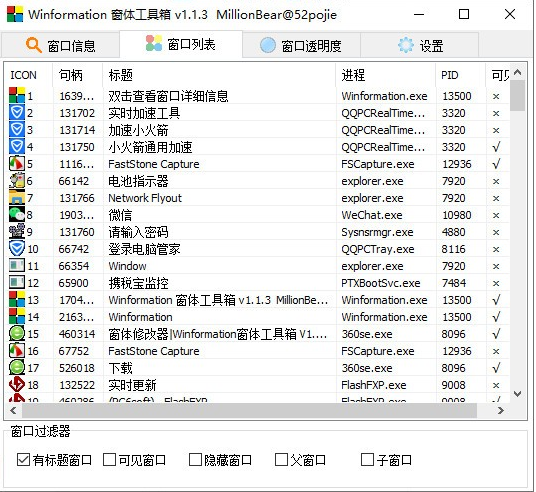Click handle value 460314
Viewport: 536px width, 492px height.
77,334
